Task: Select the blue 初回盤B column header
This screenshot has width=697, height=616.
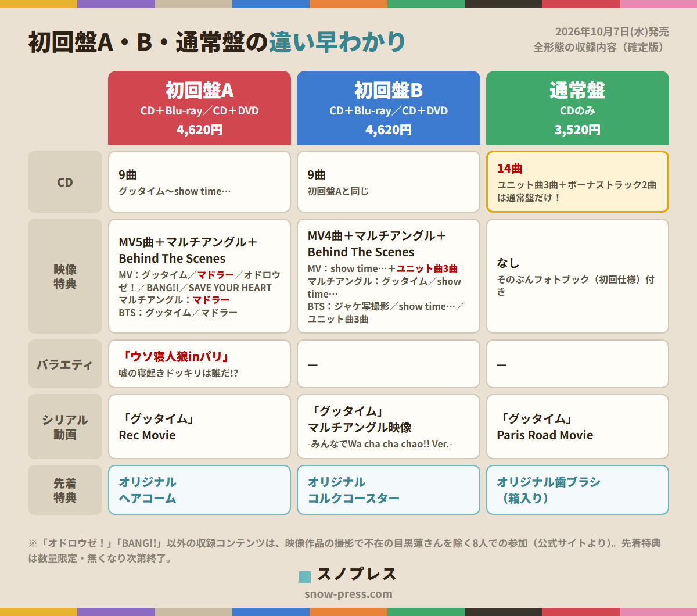Action: pos(389,108)
